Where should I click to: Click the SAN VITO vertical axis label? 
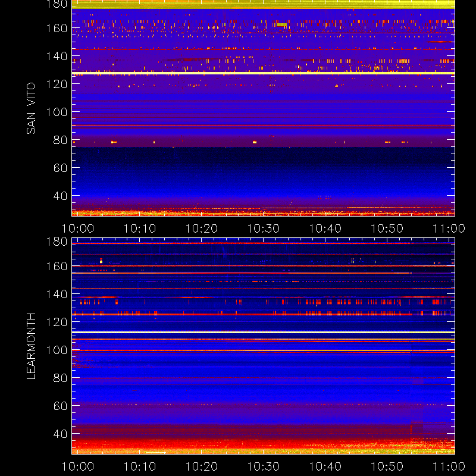[31, 108]
